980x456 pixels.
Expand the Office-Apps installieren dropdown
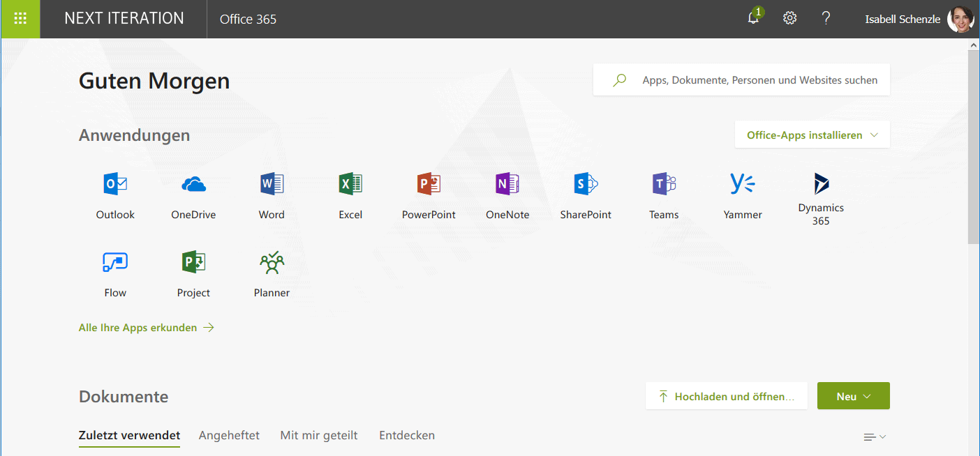pos(812,135)
